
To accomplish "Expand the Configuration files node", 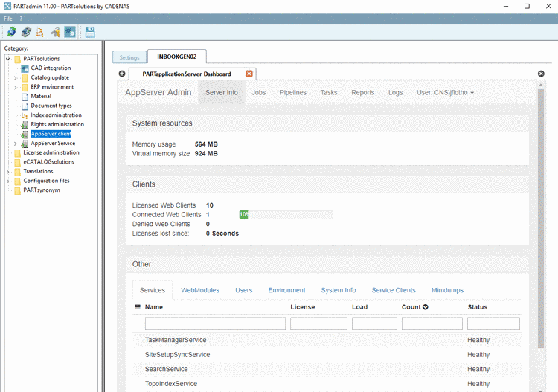I will (8, 181).
